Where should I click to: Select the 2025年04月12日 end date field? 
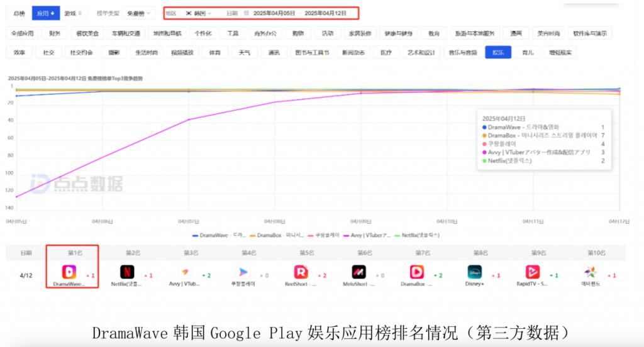pos(325,13)
